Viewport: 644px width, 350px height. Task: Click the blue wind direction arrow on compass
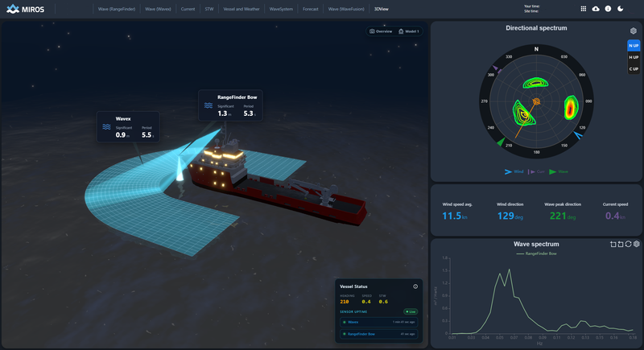[x=577, y=135]
